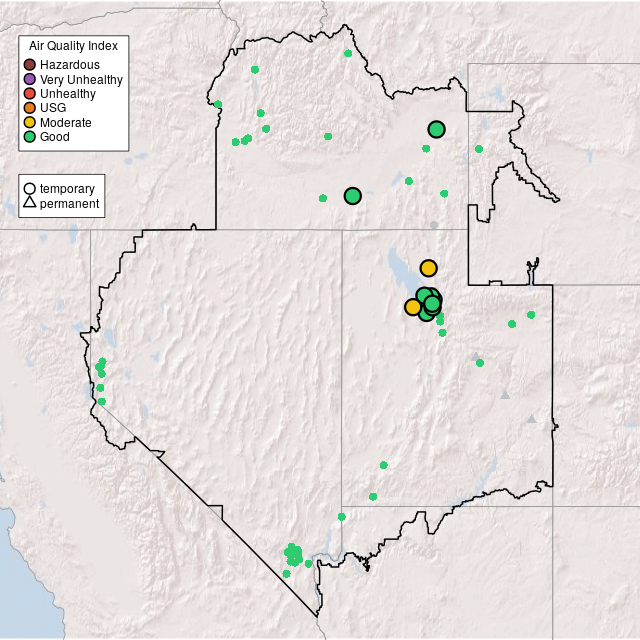Viewport: 640px width, 640px height.
Task: Click the westernmost large green outlined monitor circle
Action: coord(352,196)
